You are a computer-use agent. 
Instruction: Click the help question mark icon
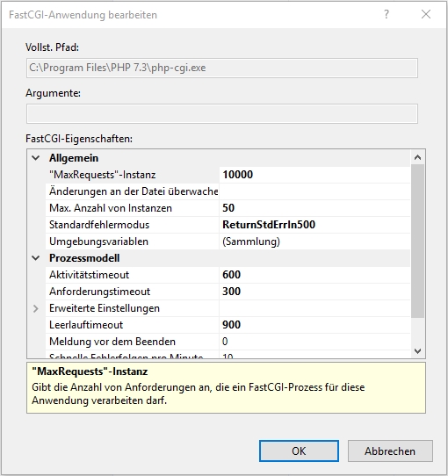coord(386,14)
